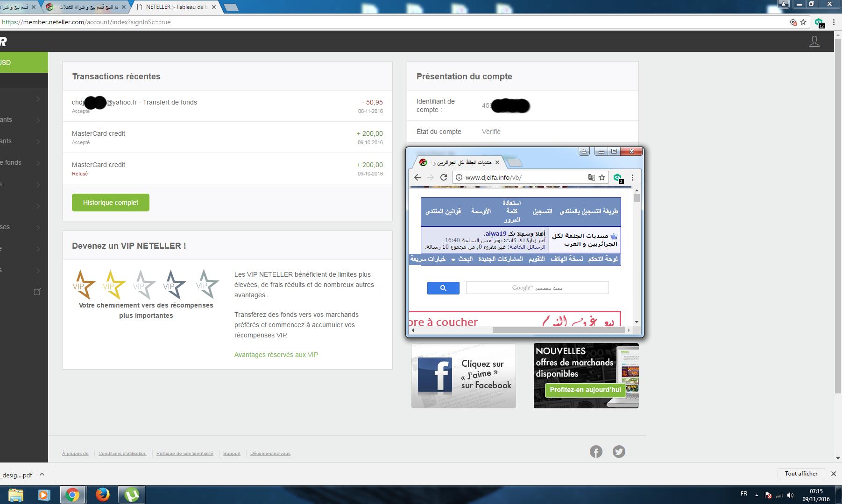Open نسخة الهاتف in the forum navbar

point(566,259)
